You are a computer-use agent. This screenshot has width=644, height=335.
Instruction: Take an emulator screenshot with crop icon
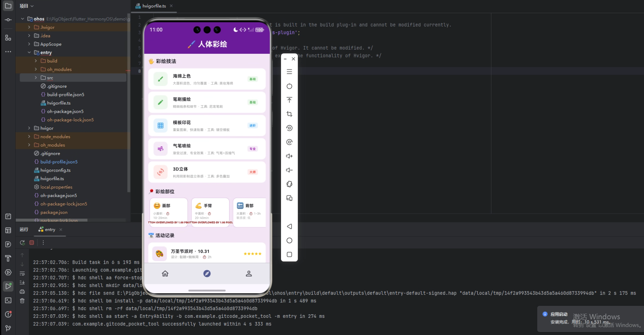(x=289, y=114)
